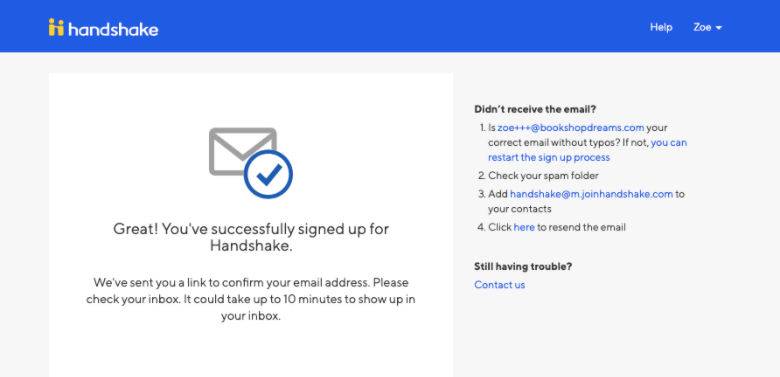Click the handshake@m.joinhandshake.com address link

pos(591,194)
